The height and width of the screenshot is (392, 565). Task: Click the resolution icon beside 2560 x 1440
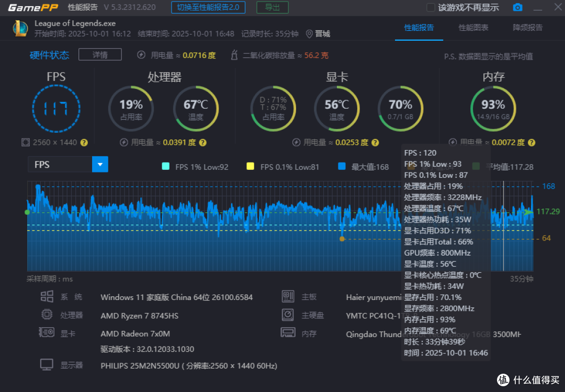tap(26, 143)
